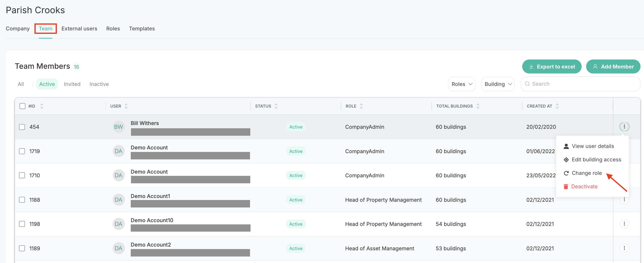This screenshot has height=263, width=644.
Task: Click the 20/02/2020 created date
Action: [x=541, y=127]
